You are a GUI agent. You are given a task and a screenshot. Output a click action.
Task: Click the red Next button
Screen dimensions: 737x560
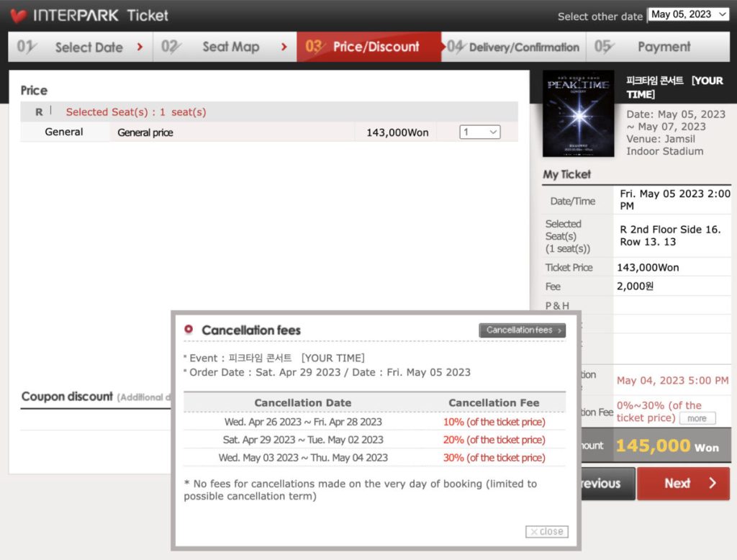click(684, 484)
